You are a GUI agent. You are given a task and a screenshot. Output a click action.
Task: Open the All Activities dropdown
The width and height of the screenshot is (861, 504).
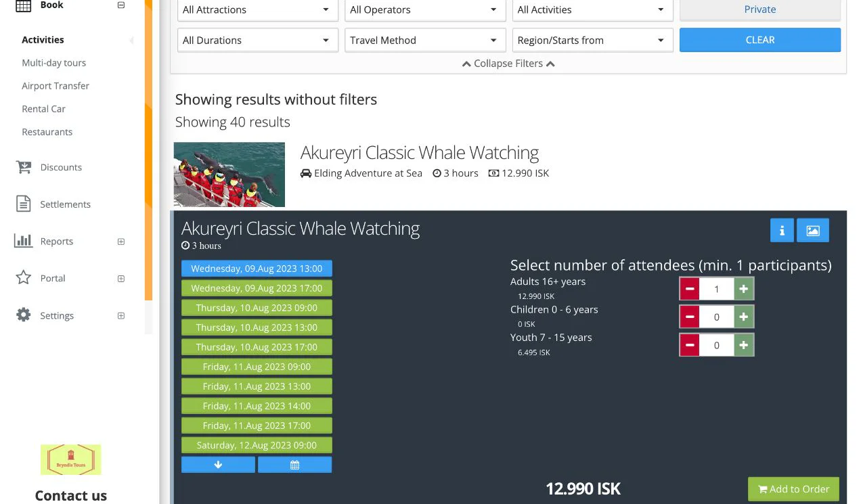click(x=592, y=9)
